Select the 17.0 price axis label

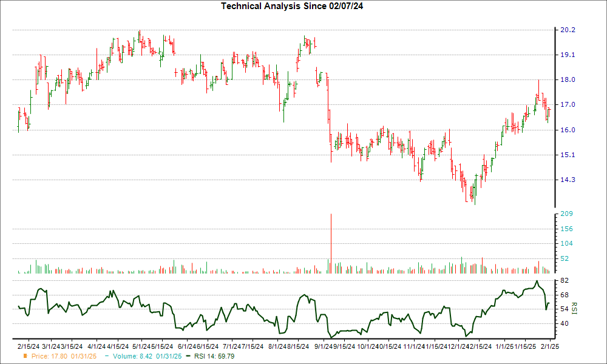pos(568,105)
